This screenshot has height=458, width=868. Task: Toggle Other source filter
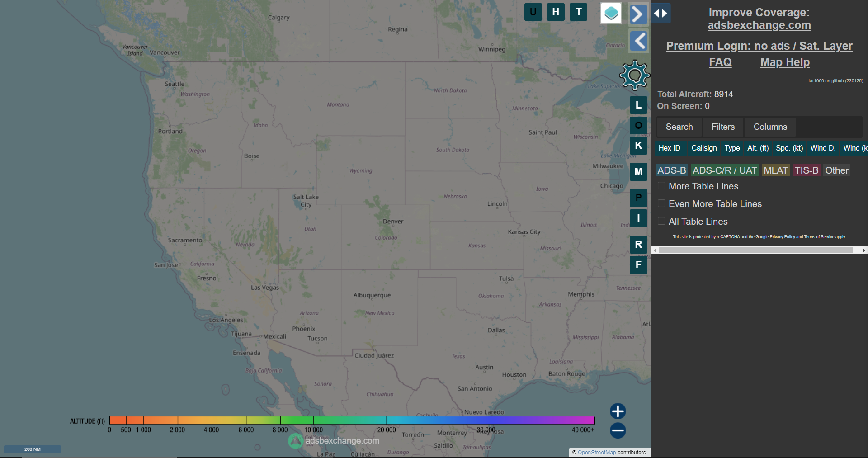pyautogui.click(x=837, y=170)
